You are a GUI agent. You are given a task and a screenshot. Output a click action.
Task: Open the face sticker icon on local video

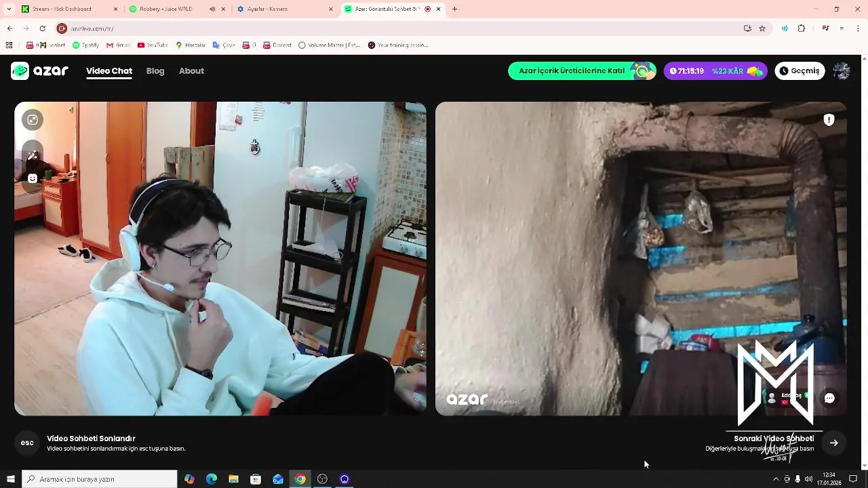[33, 178]
